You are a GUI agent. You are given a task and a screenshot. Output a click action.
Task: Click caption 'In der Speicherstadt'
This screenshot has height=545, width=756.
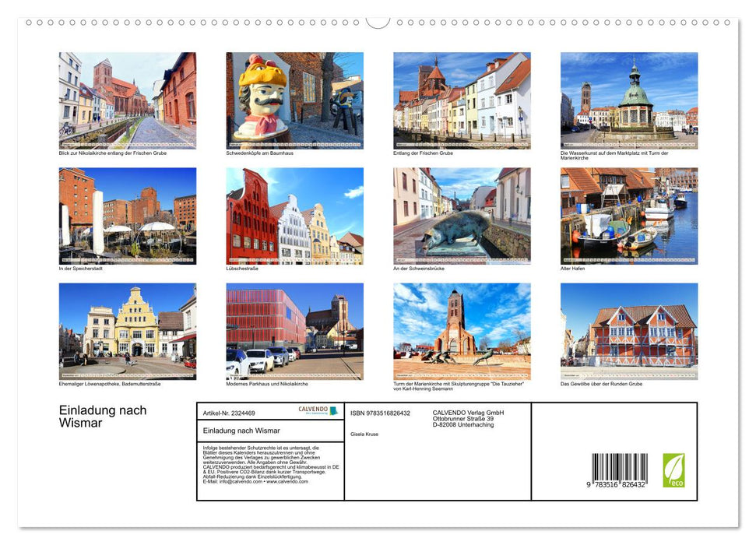coord(80,269)
